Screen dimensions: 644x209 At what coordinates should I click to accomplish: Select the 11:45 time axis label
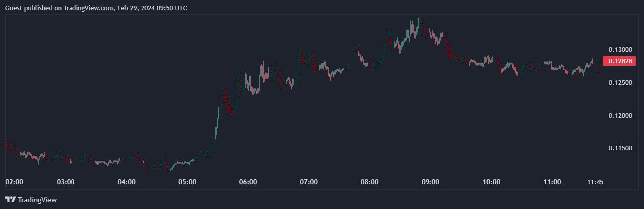(595, 182)
